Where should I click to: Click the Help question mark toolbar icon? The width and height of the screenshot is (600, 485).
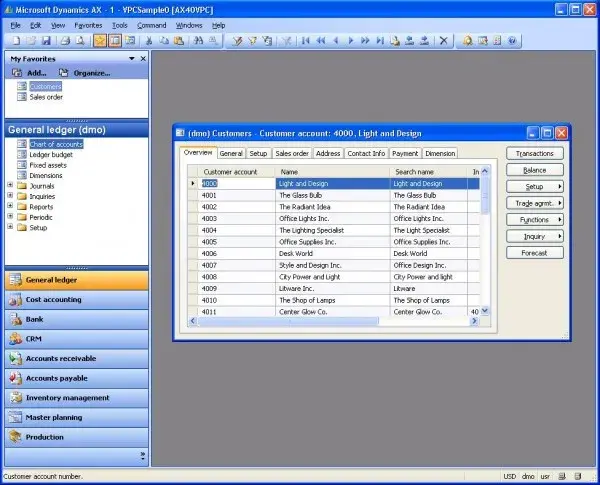[512, 41]
